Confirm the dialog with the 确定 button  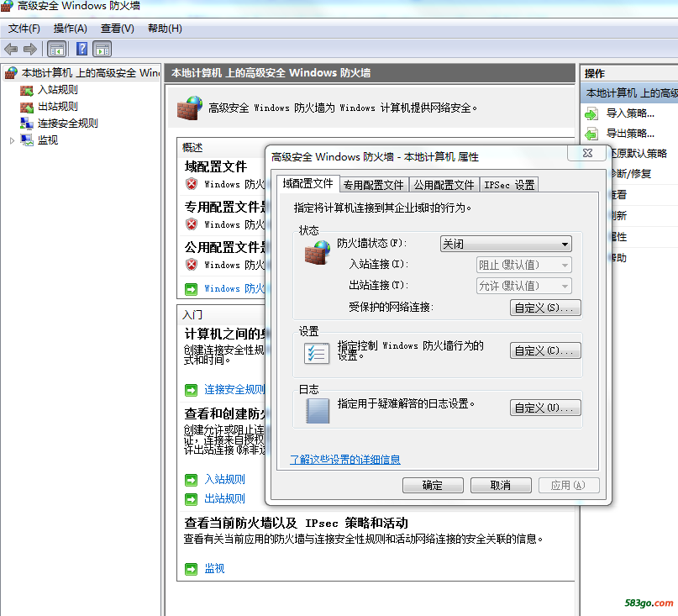pos(433,486)
